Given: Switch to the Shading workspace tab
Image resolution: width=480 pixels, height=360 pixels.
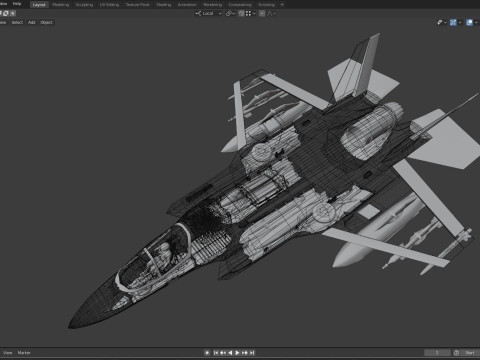Looking at the screenshot, I should [x=164, y=5].
